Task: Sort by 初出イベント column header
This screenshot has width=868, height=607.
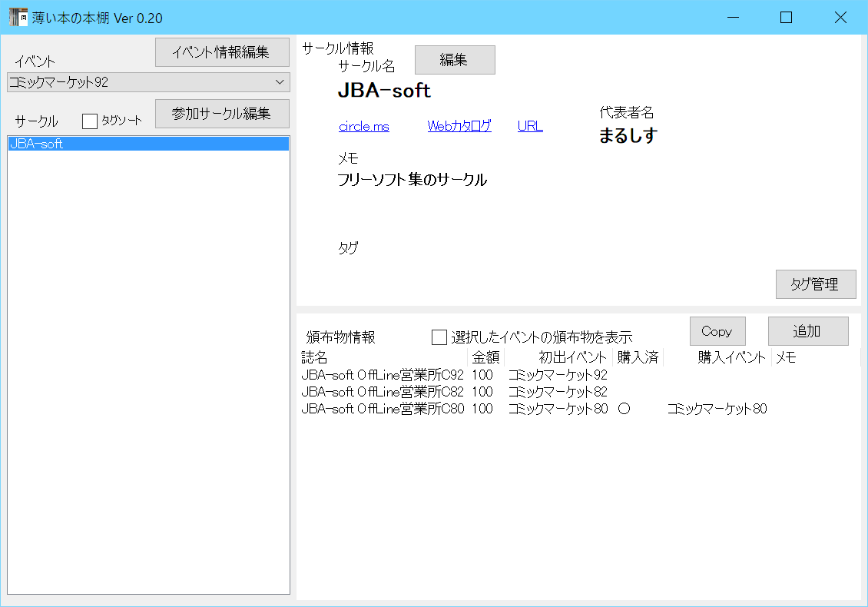Action: tap(558, 358)
